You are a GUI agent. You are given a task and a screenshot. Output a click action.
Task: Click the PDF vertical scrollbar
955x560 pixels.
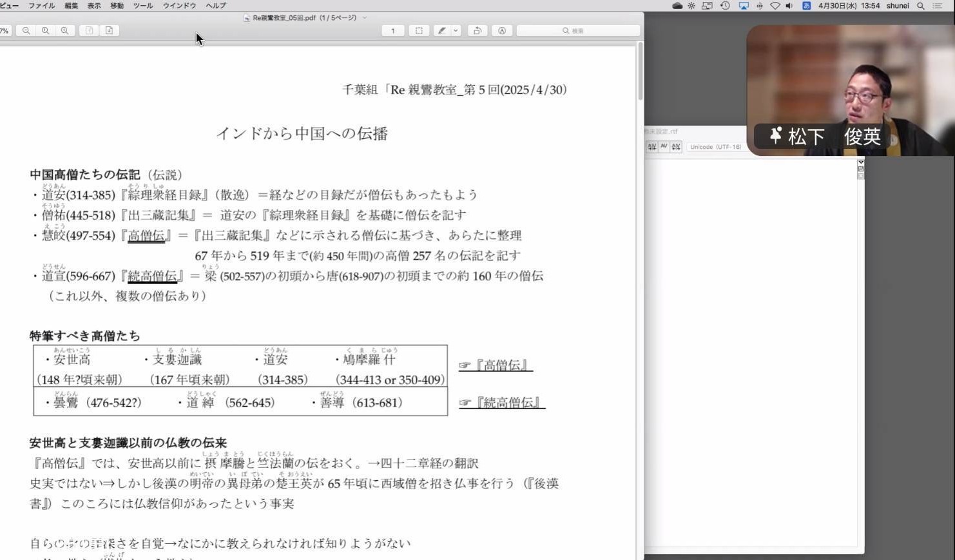click(x=640, y=71)
